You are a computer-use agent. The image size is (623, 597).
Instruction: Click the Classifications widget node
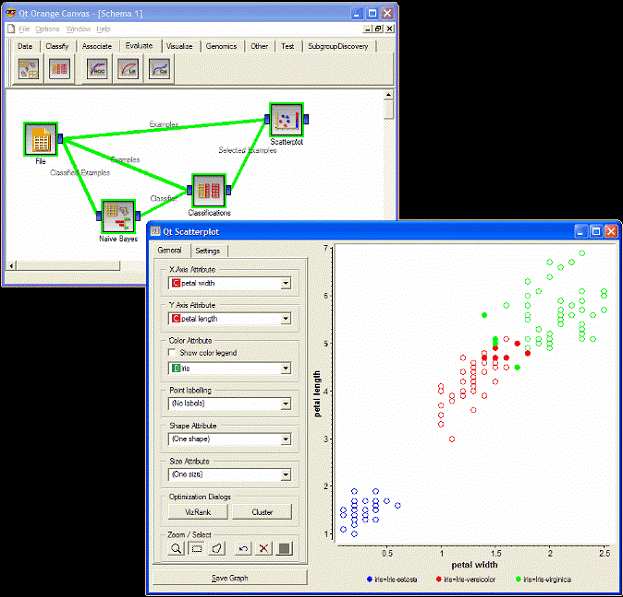point(208,190)
